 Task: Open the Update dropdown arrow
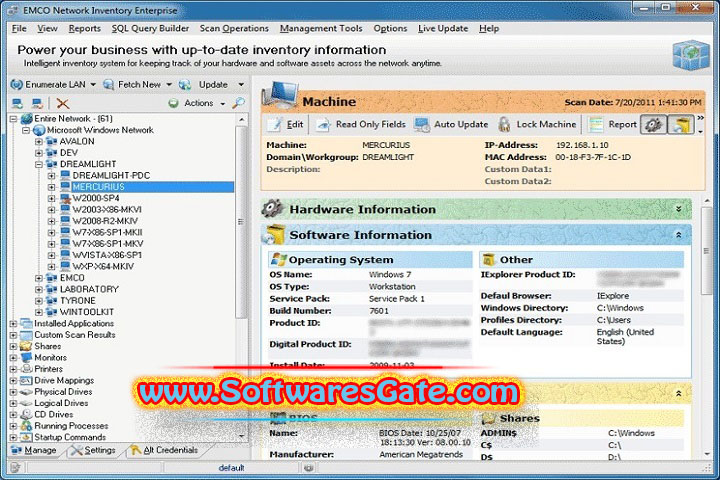coord(241,85)
